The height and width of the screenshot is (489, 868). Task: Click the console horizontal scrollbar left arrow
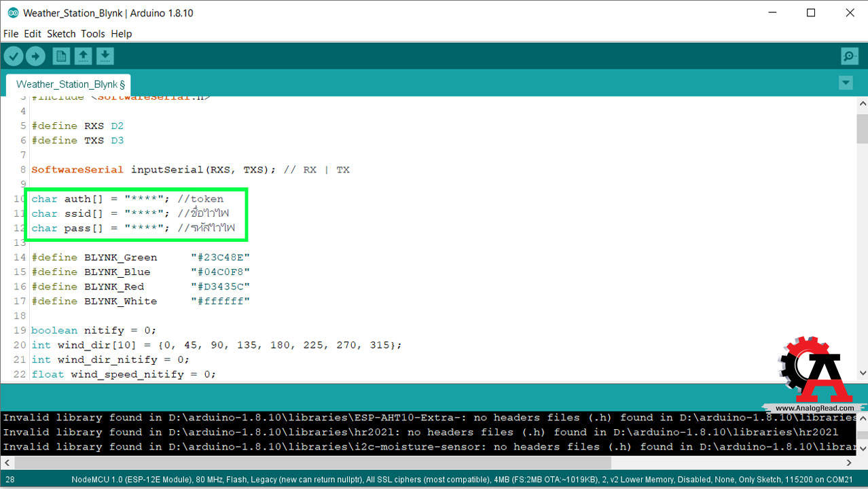(x=7, y=462)
